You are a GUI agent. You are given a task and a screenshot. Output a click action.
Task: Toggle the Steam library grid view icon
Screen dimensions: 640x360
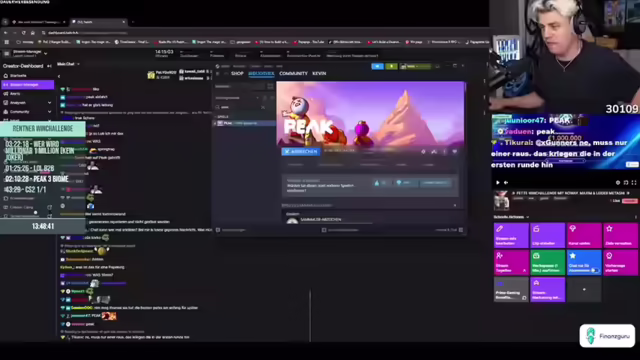(x=270, y=86)
